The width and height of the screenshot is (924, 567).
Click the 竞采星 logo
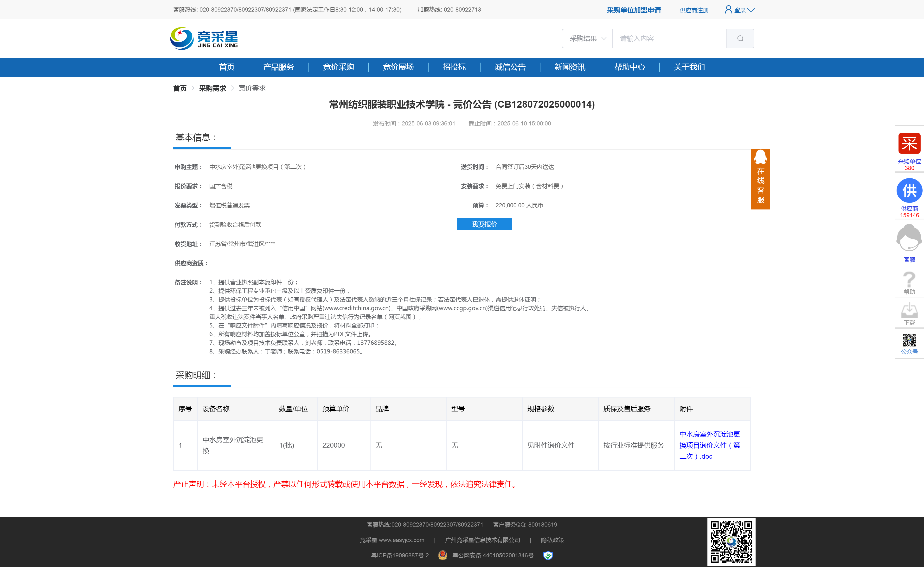204,38
